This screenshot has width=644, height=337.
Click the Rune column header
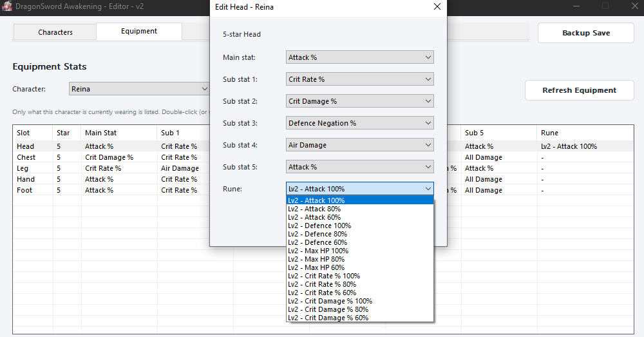pyautogui.click(x=585, y=133)
